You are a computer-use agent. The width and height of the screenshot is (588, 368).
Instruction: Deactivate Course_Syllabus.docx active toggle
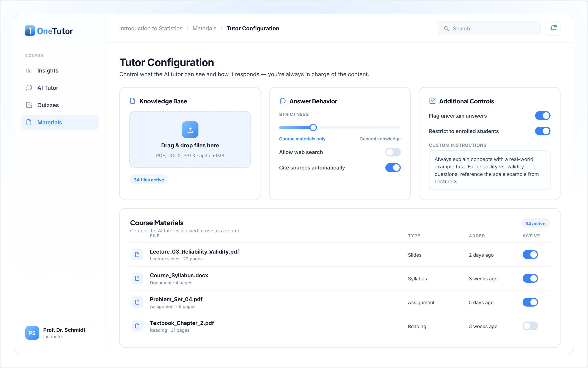pyautogui.click(x=530, y=278)
